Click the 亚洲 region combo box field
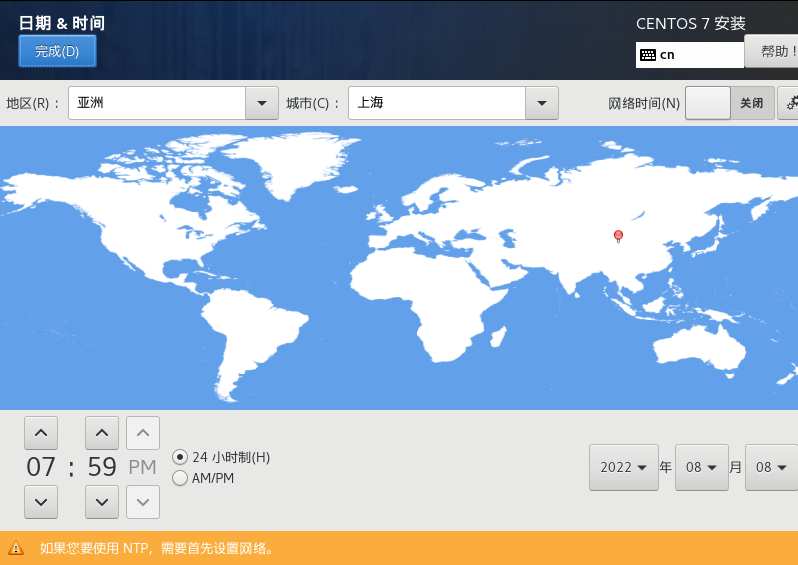 [x=157, y=103]
